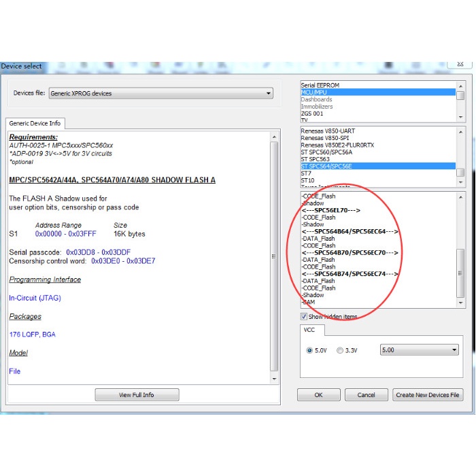Click the Cancel button

[366, 394]
